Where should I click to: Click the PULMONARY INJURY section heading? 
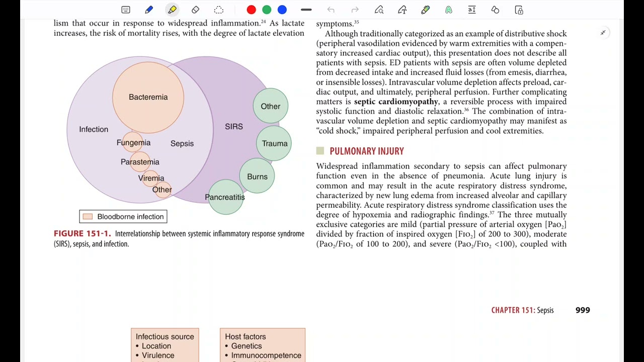(367, 151)
